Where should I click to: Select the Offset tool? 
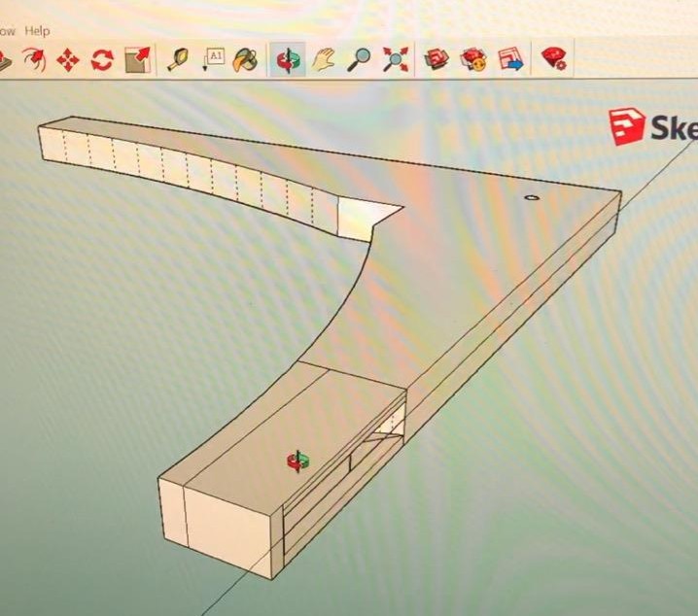point(35,59)
